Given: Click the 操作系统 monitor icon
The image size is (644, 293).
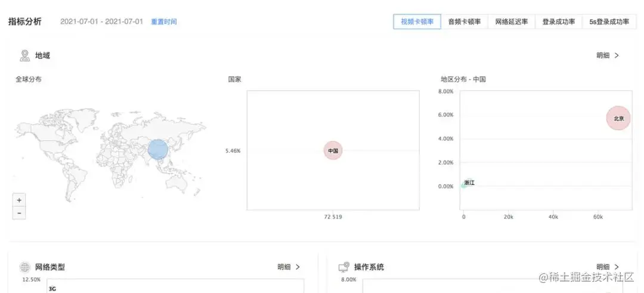Looking at the screenshot, I should click(x=344, y=267).
